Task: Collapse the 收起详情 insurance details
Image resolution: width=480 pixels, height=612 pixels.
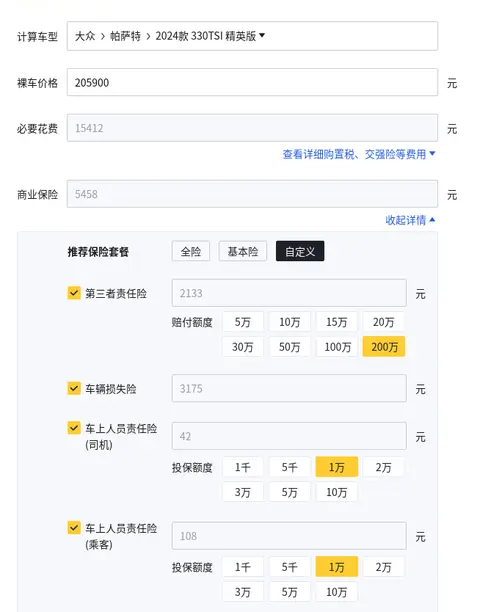Action: click(410, 221)
